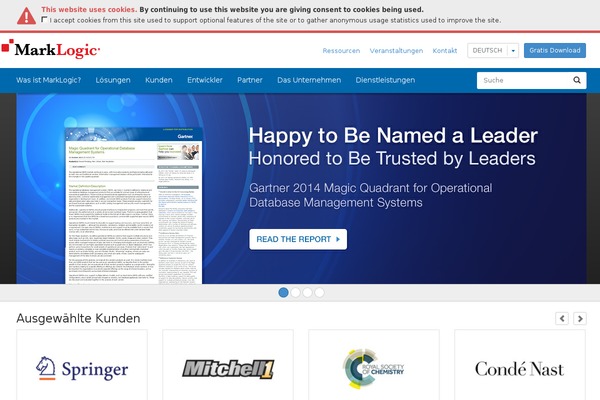Open the Springer customer card

pos(82,365)
